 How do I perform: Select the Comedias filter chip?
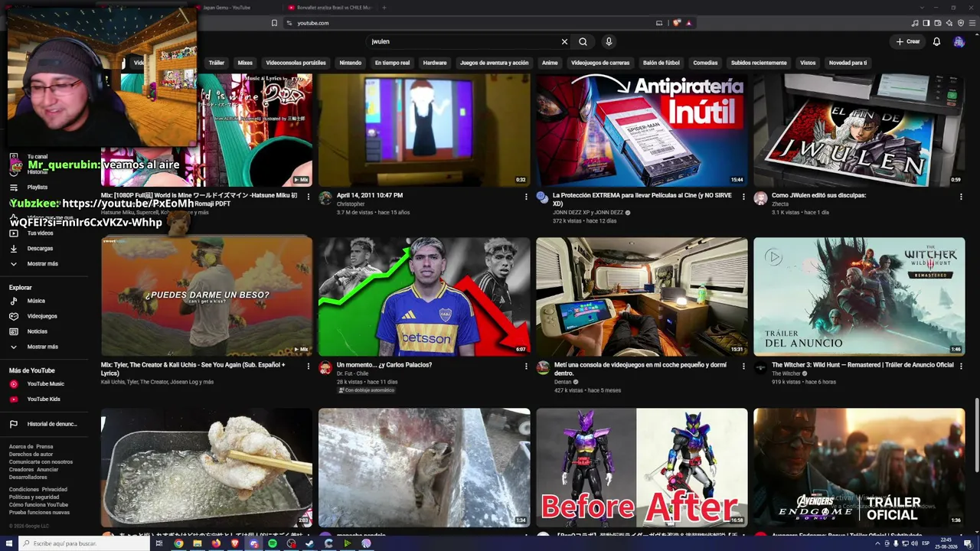click(x=705, y=63)
